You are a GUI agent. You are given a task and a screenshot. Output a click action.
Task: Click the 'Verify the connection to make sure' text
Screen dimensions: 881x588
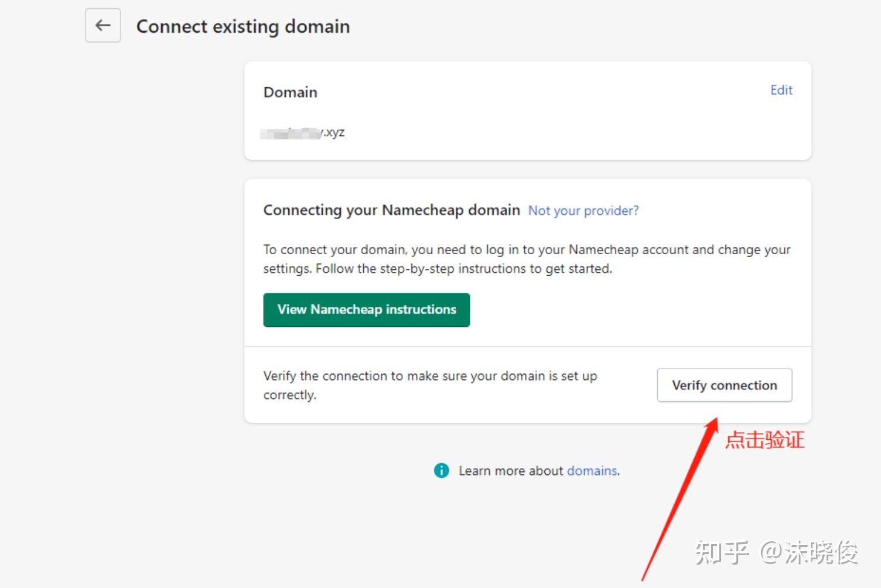tap(431, 385)
